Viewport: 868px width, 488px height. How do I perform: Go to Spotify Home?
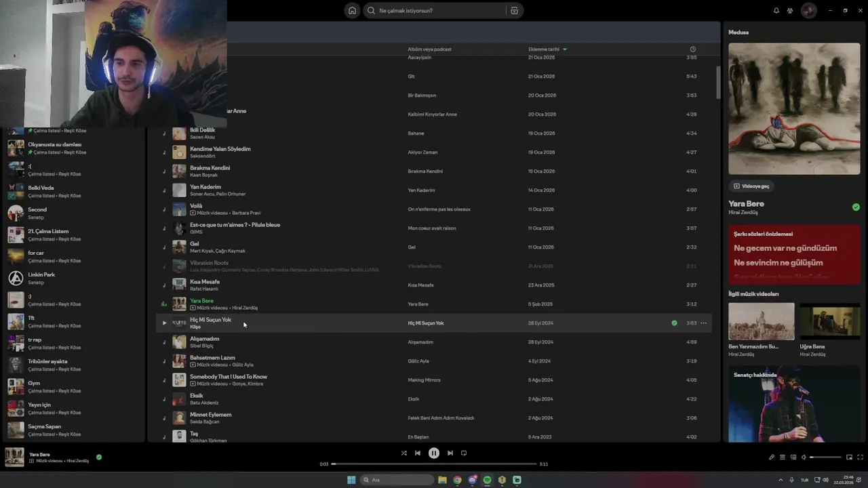[x=352, y=10]
